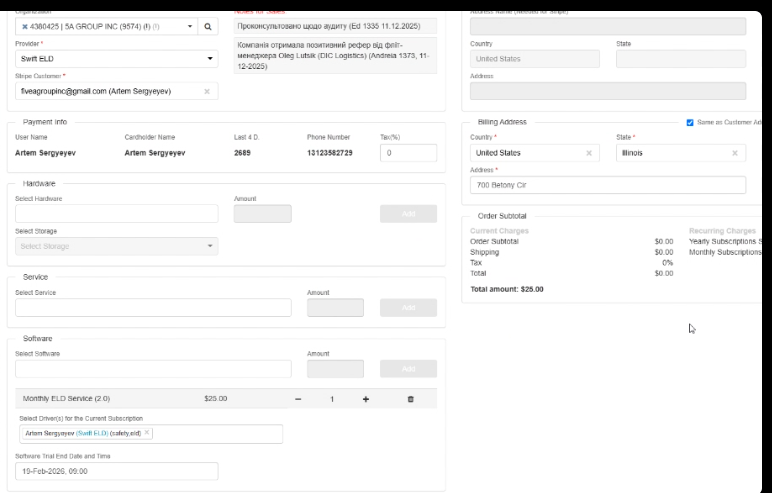Click the Monthly ELD Service $25.00 price

(x=216, y=398)
